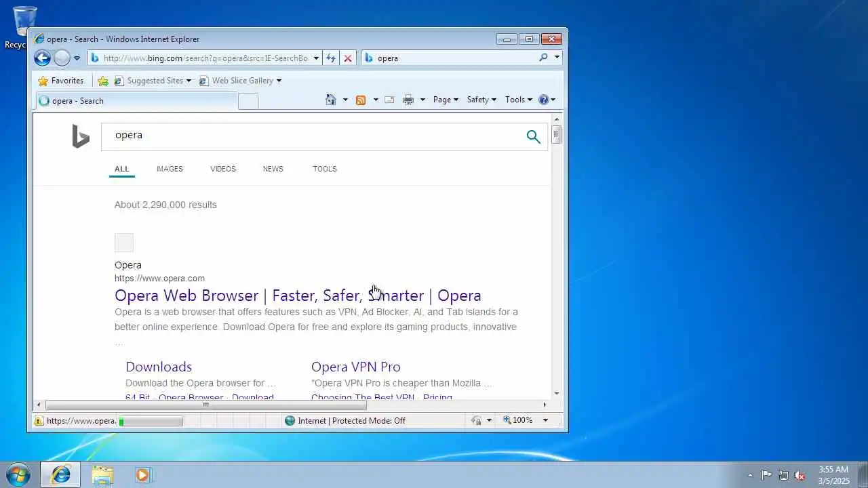Expand the Home button dropdown arrow

(345, 100)
